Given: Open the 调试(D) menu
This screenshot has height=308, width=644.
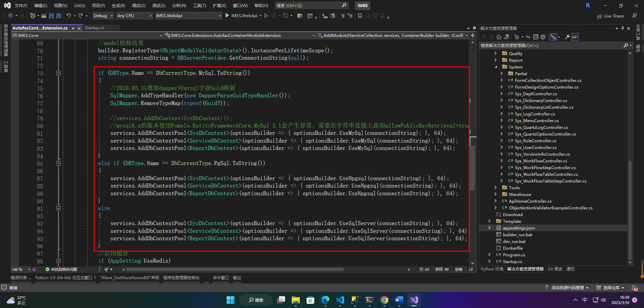Looking at the screenshot, I should 139,5.
